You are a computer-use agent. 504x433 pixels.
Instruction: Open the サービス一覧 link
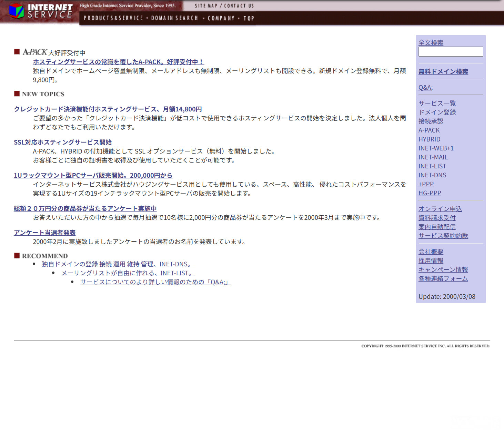tap(437, 103)
